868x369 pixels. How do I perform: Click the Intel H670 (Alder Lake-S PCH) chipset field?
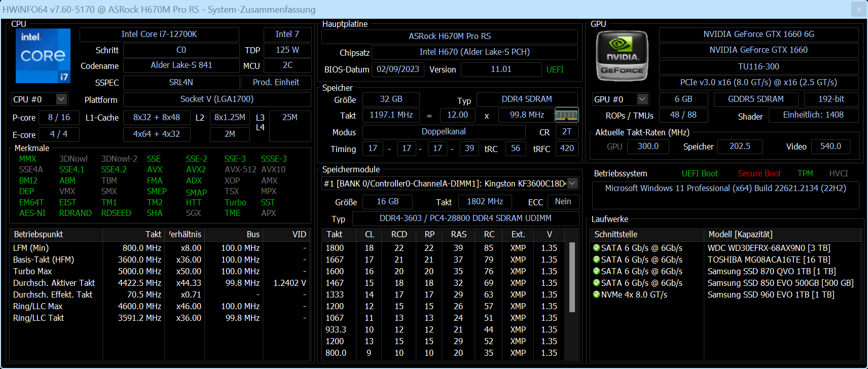pos(475,52)
